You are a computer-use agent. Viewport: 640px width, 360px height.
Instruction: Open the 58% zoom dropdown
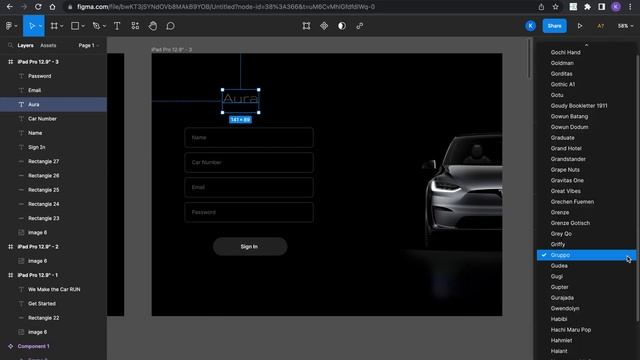click(x=625, y=26)
